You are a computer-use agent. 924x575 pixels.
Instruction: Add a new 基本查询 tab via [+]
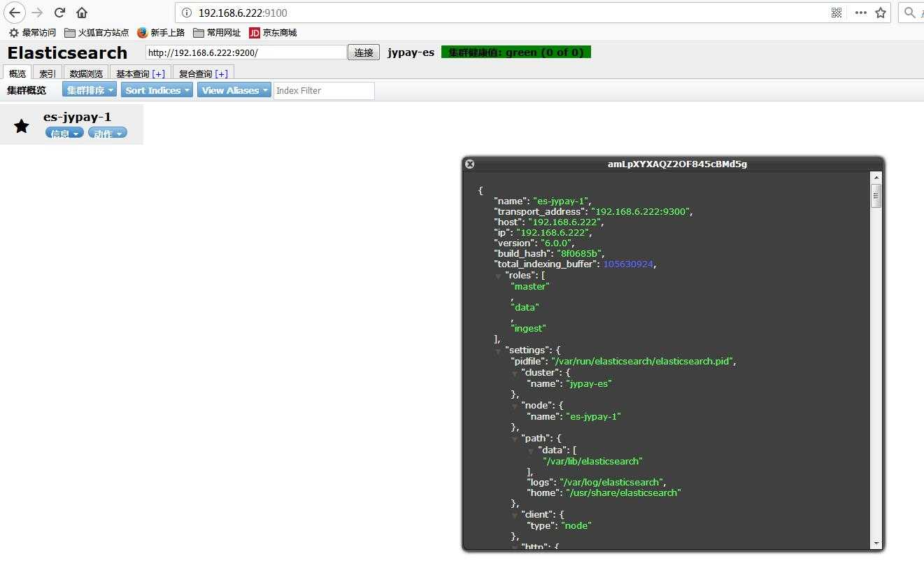click(159, 73)
